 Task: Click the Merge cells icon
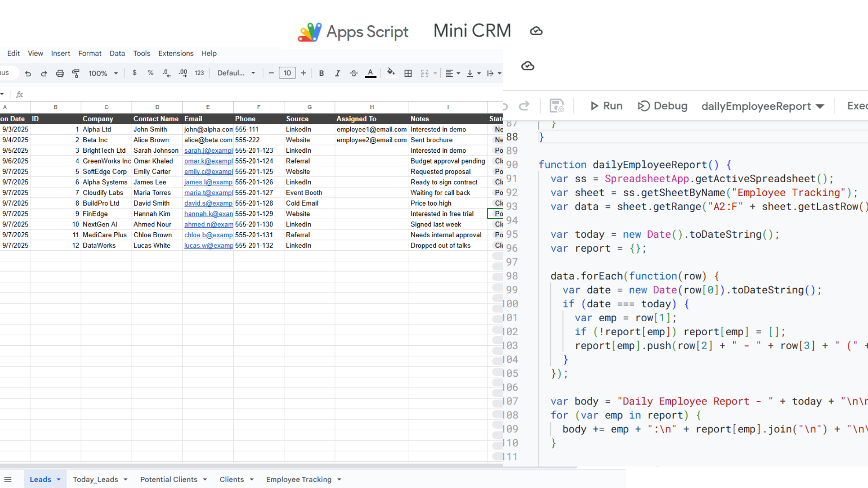tap(425, 73)
